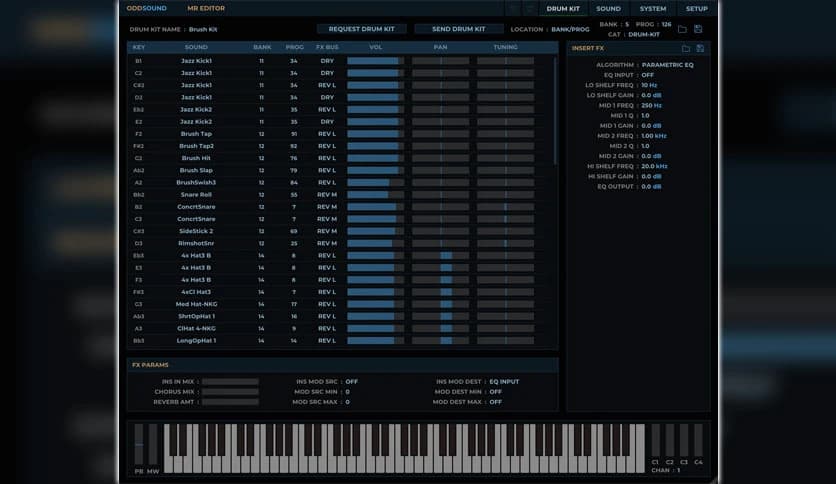
Task: Change the FX bus for RimshotSnr
Action: pos(327,243)
